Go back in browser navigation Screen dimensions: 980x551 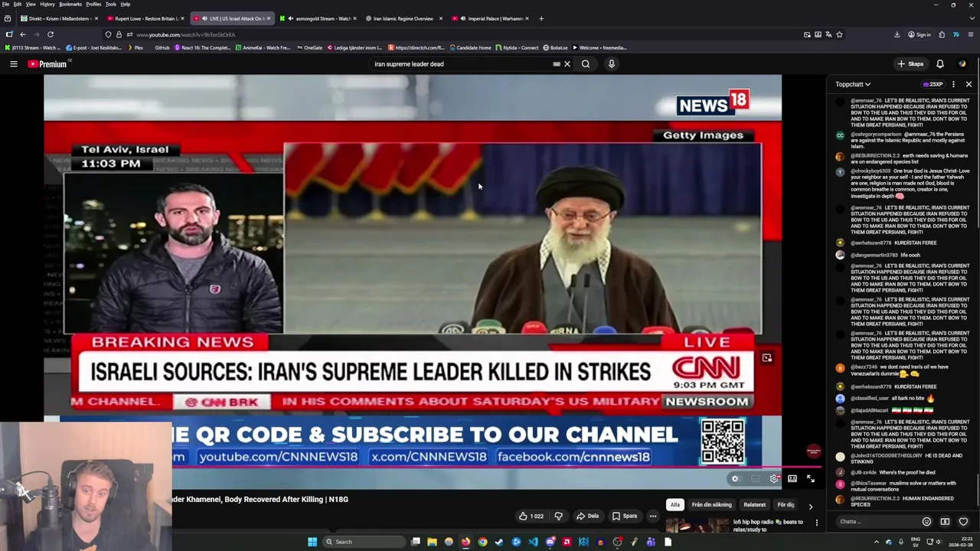23,34
